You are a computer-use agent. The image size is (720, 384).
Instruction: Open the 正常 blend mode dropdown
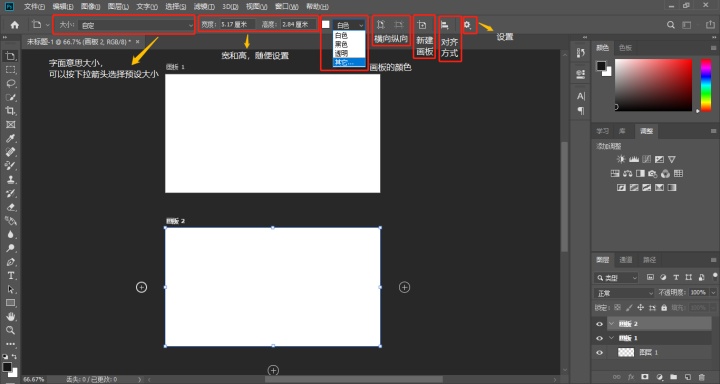624,293
